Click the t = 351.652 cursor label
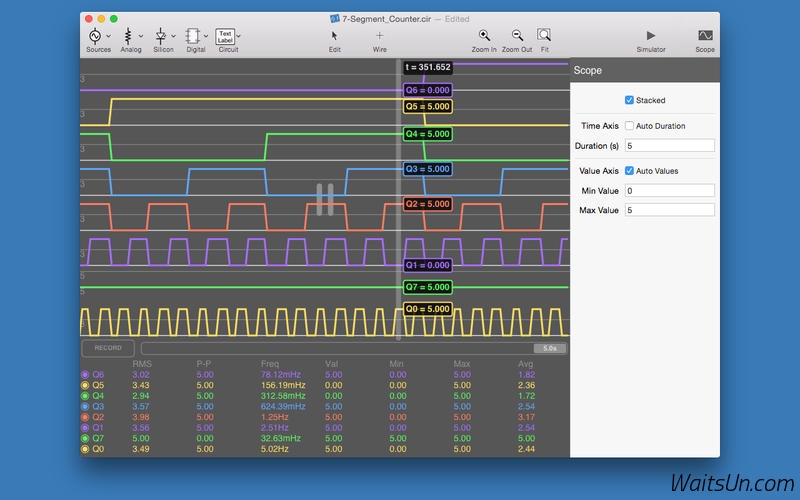The width and height of the screenshot is (800, 500). pos(428,67)
